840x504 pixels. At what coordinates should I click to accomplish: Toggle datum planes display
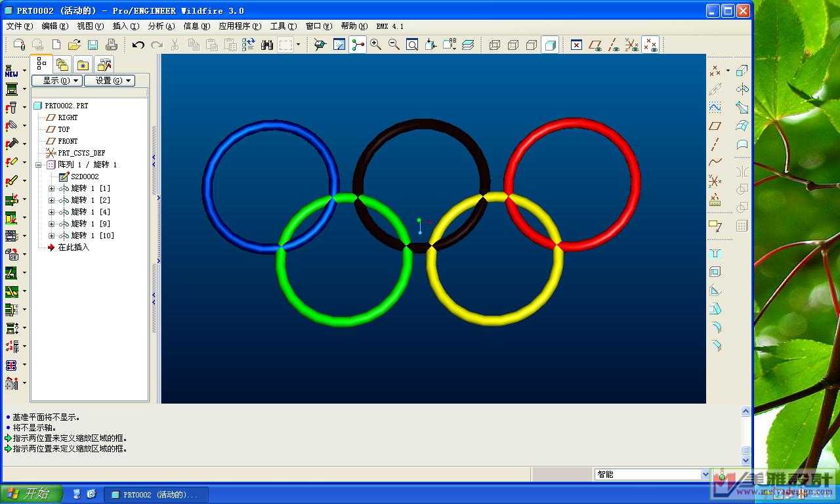(595, 45)
